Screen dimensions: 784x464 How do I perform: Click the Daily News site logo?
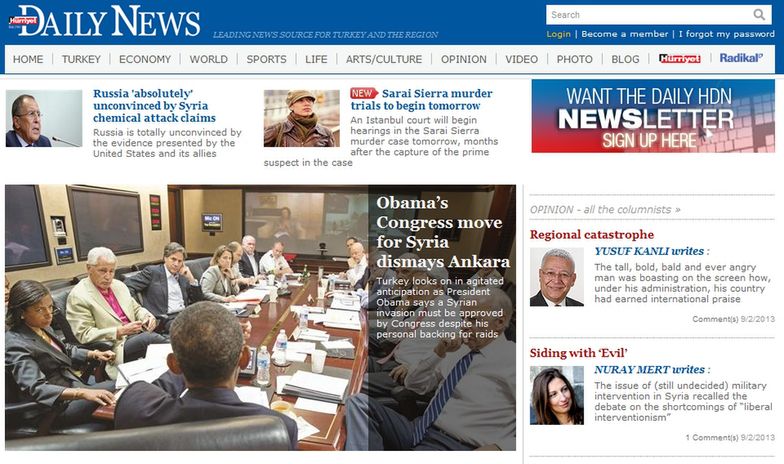104,22
